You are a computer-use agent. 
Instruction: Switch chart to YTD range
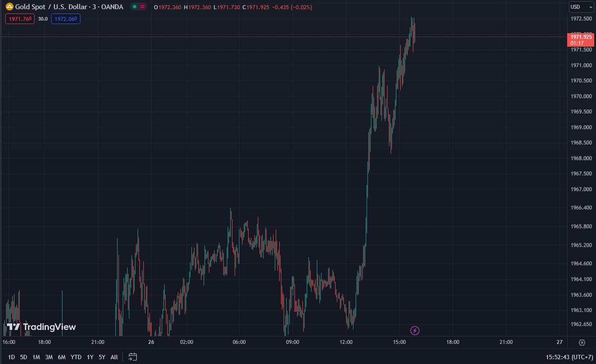point(76,357)
